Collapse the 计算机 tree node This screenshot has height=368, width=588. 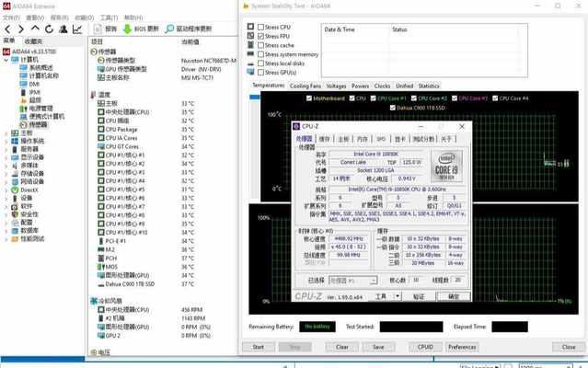(x=6, y=60)
